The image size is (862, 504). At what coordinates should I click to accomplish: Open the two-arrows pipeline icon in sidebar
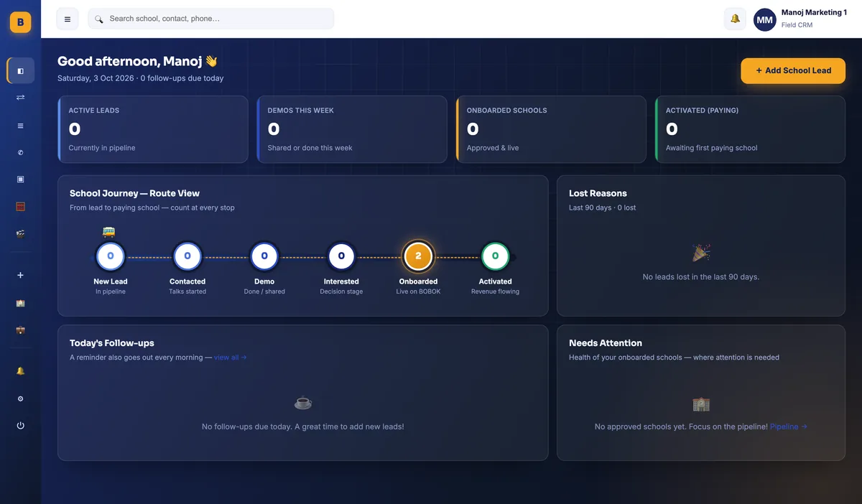point(20,97)
